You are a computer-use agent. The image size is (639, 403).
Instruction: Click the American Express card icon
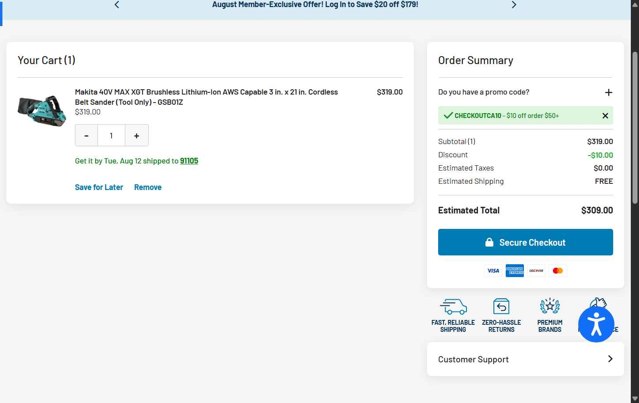pos(515,271)
